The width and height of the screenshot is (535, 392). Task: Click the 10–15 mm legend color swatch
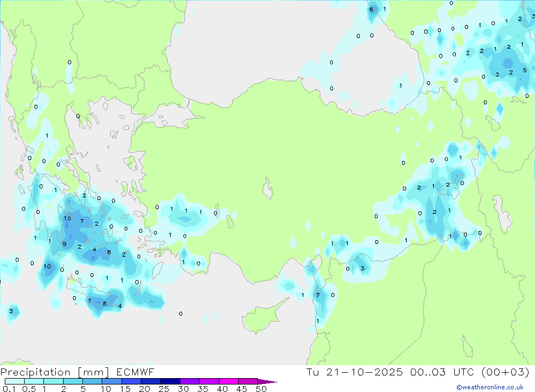point(112,381)
